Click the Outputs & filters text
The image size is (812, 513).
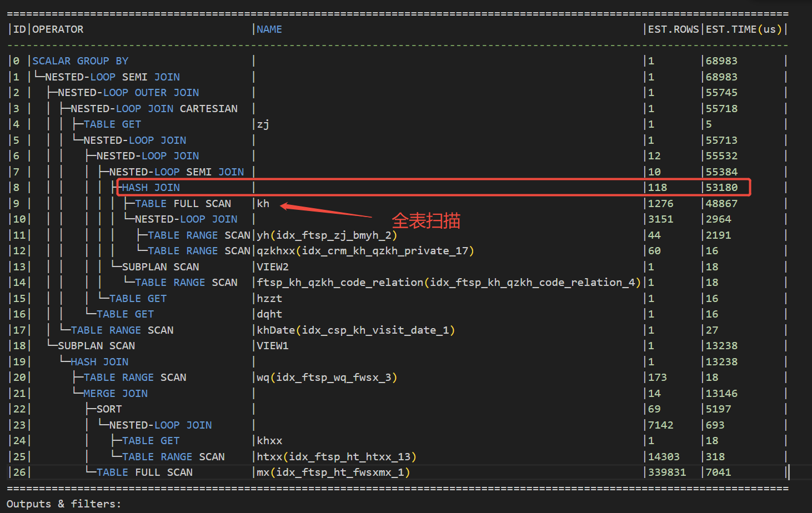click(x=64, y=504)
